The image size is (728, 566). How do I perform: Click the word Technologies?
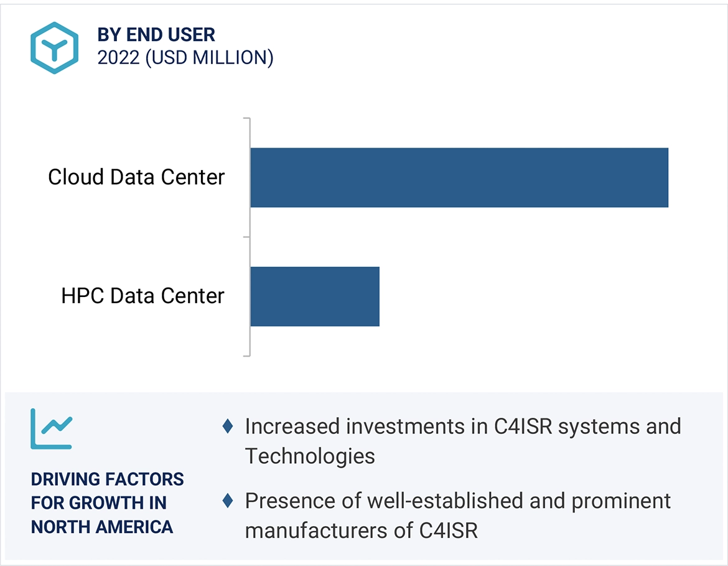click(310, 456)
